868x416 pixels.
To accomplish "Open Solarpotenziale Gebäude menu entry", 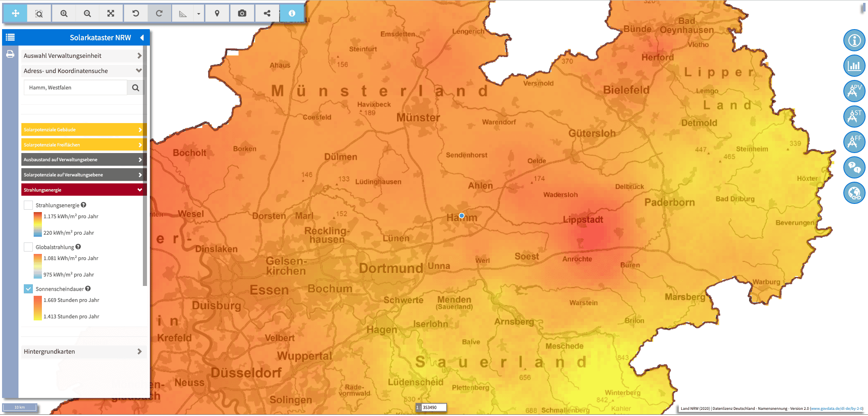I will click(x=82, y=130).
